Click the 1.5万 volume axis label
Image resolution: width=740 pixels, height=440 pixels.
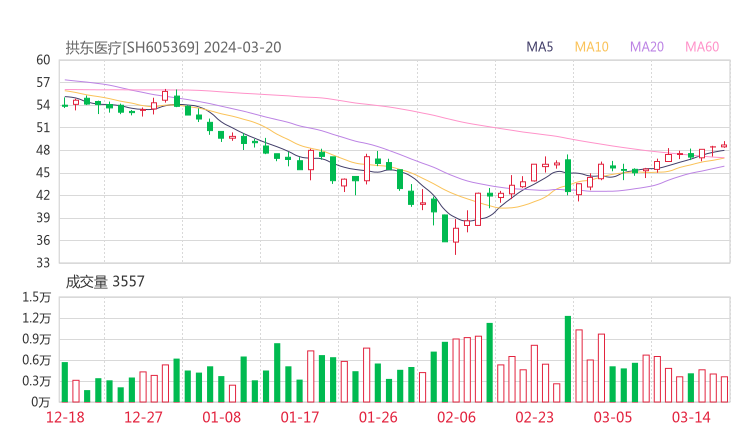pyautogui.click(x=36, y=297)
